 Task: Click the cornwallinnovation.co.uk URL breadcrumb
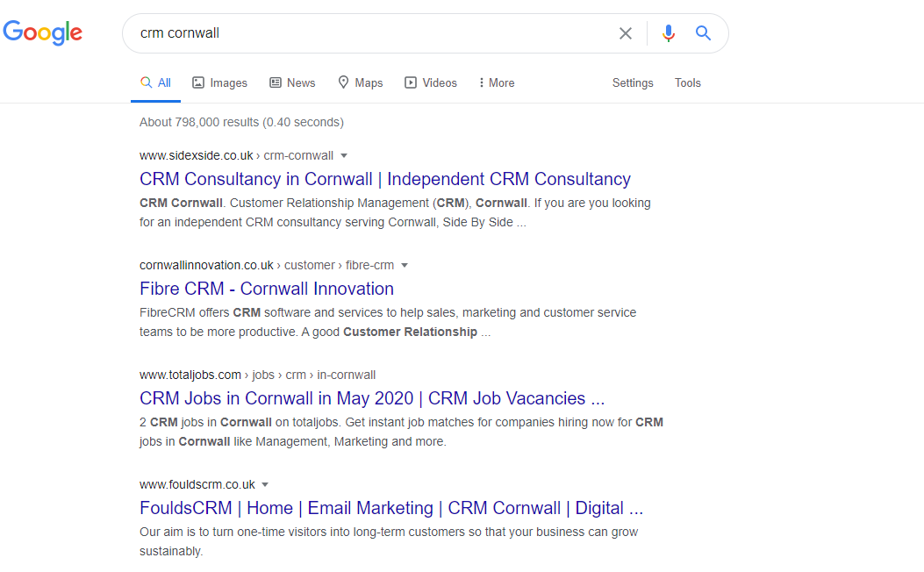(267, 265)
